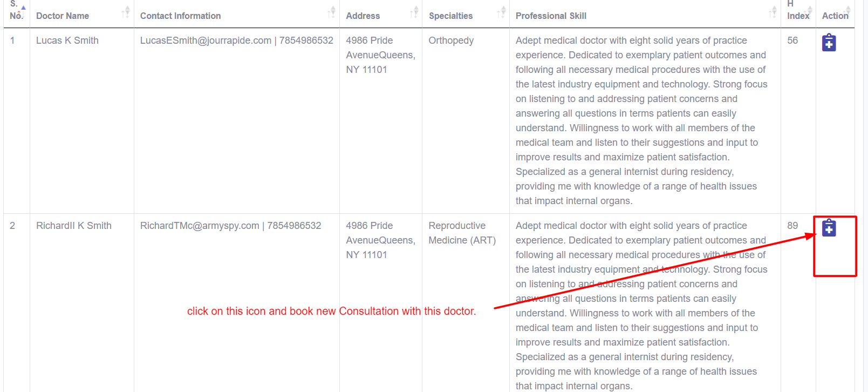
Task: Click the sort arrows in Contact Information header
Action: pos(332,12)
